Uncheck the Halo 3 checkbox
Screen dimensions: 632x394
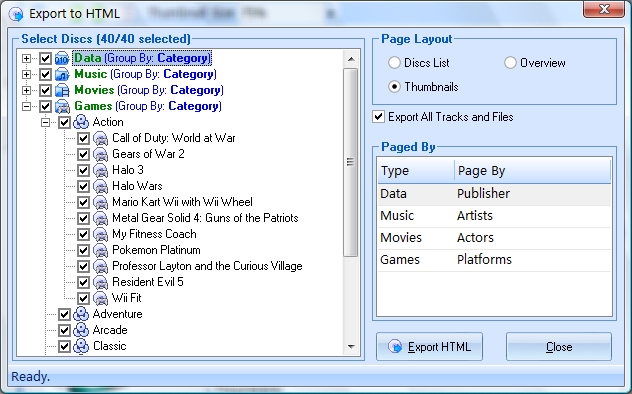pyautogui.click(x=83, y=170)
